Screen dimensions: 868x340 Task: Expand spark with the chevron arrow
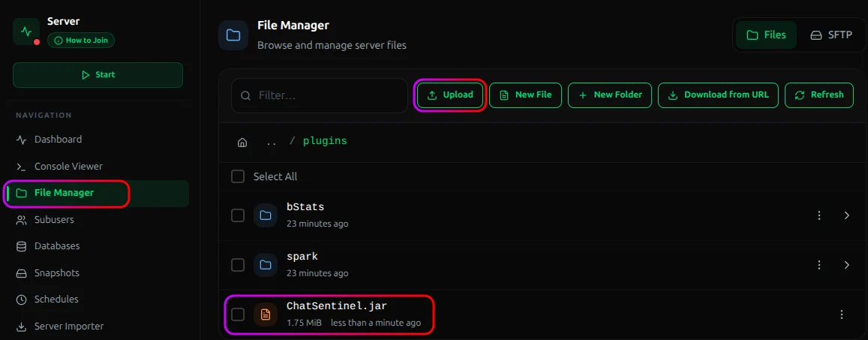[x=847, y=265]
